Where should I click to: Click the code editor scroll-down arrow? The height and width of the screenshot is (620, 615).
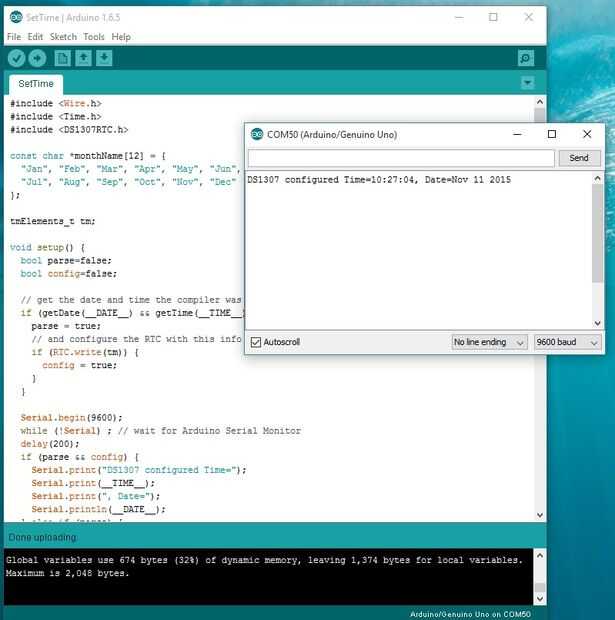[539, 515]
